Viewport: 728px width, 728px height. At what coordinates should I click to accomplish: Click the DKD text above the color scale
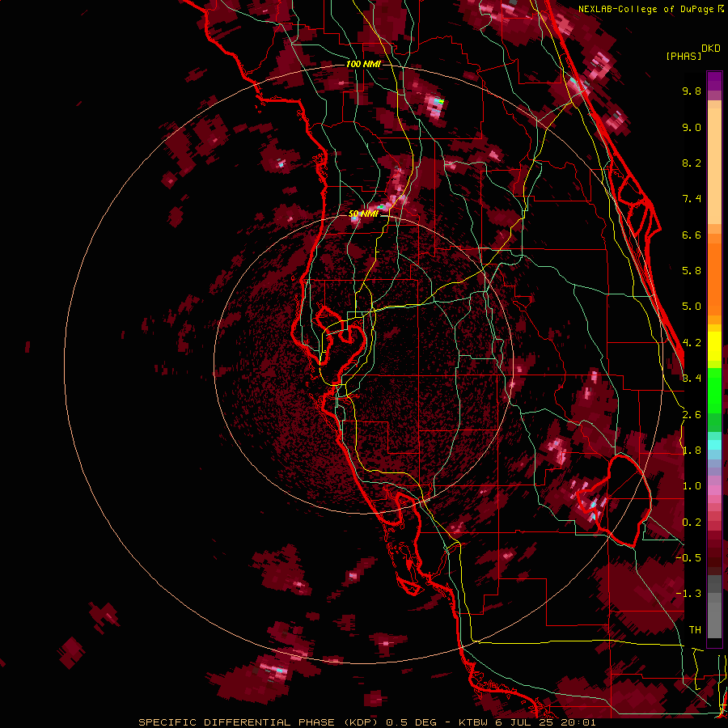coord(711,49)
